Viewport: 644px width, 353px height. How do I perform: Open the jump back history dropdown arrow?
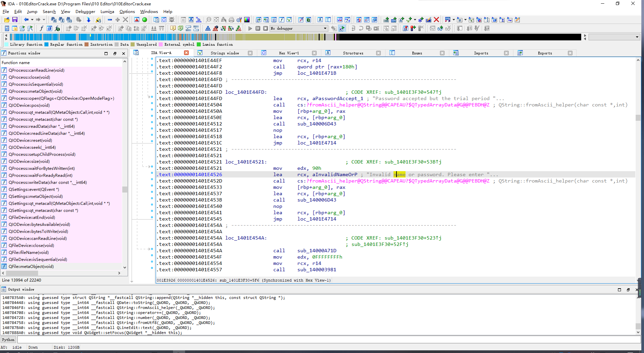[32, 20]
